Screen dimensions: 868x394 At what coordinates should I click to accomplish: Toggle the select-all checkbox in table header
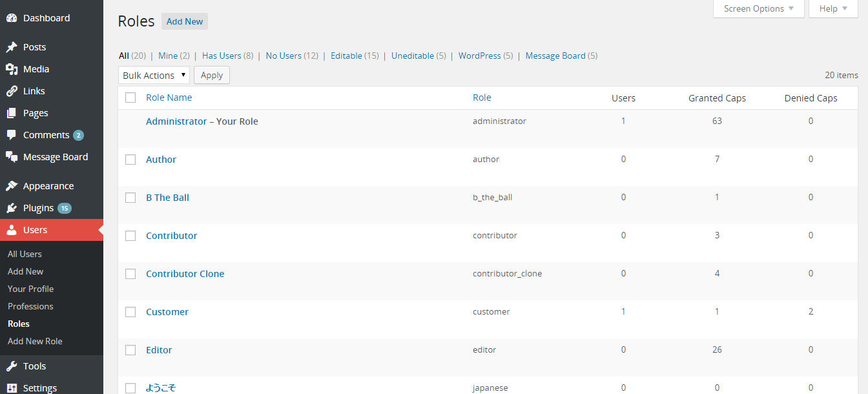pyautogui.click(x=130, y=98)
